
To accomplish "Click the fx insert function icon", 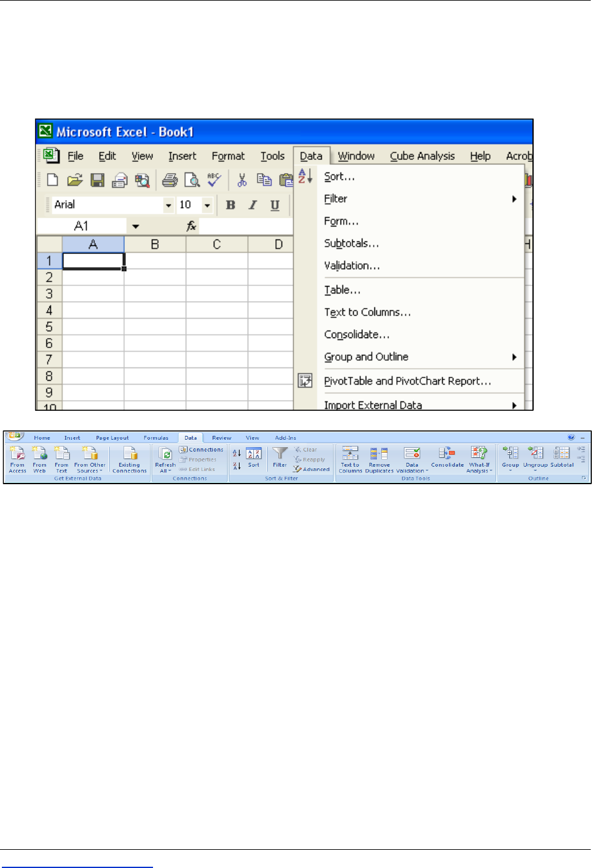I will (x=191, y=226).
